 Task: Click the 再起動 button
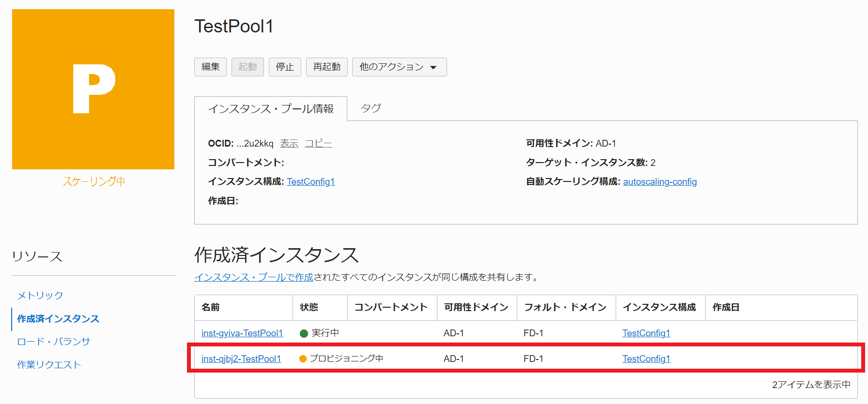[326, 67]
